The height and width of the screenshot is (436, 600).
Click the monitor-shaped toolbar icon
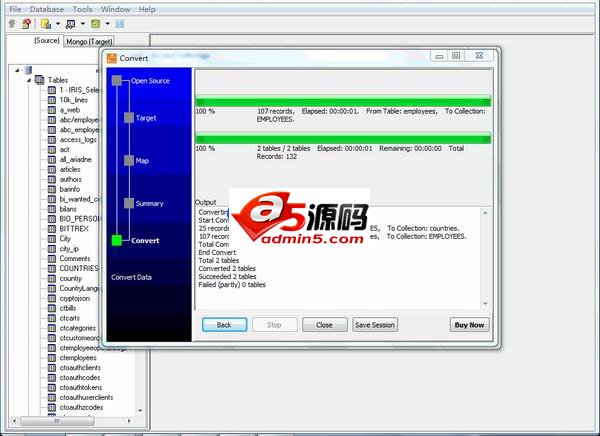point(72,22)
